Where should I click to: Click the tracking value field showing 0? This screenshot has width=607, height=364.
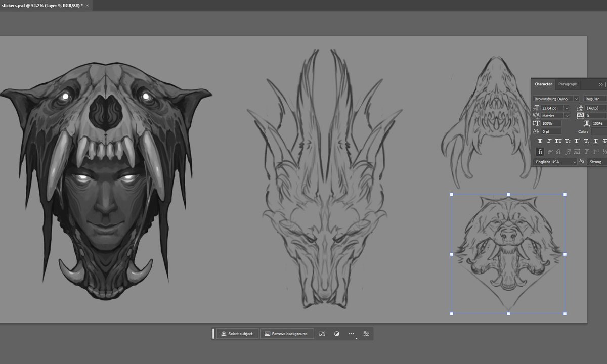coord(596,116)
